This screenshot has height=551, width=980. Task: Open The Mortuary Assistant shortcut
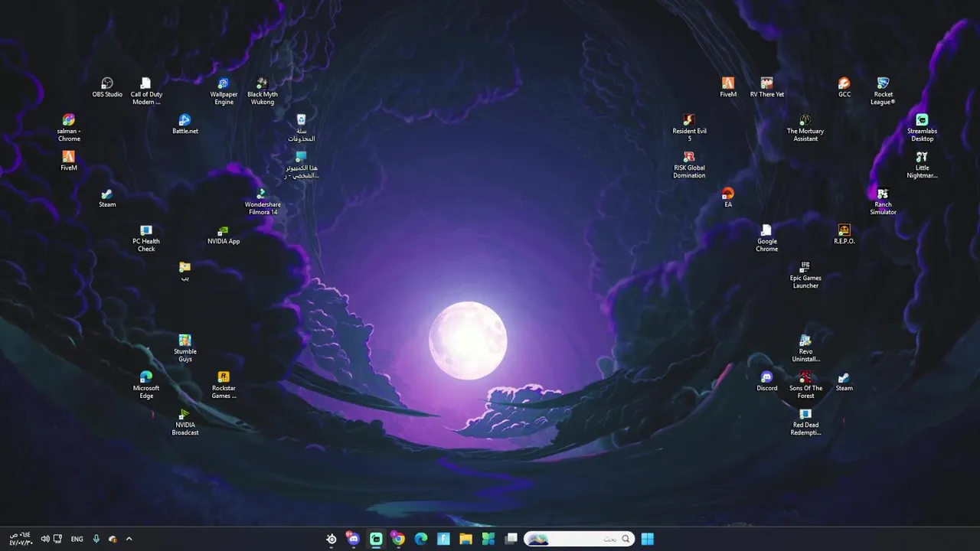pyautogui.click(x=805, y=128)
